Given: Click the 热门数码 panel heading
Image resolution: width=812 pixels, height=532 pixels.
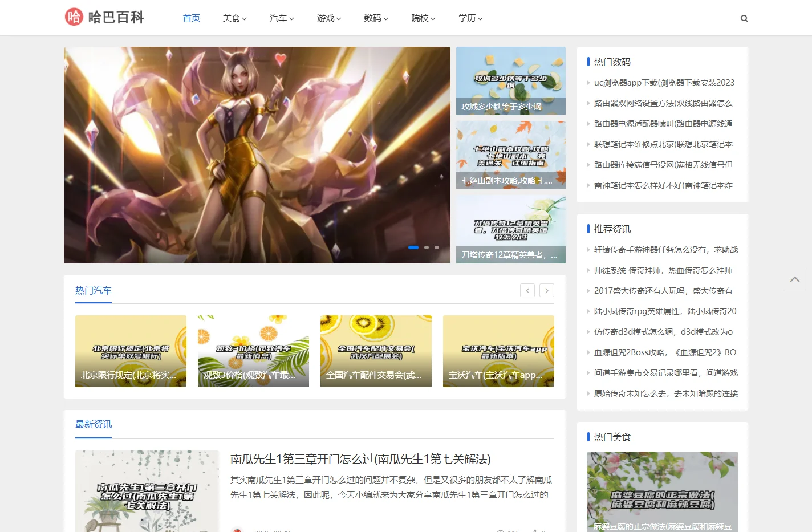Looking at the screenshot, I should pyautogui.click(x=612, y=62).
